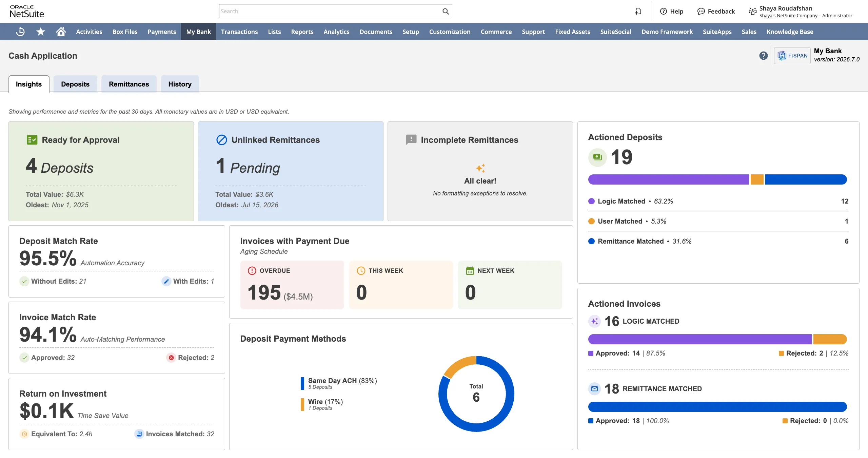The width and height of the screenshot is (868, 458).
Task: Click the purple Logic Matched deposits bar segment
Action: point(668,179)
